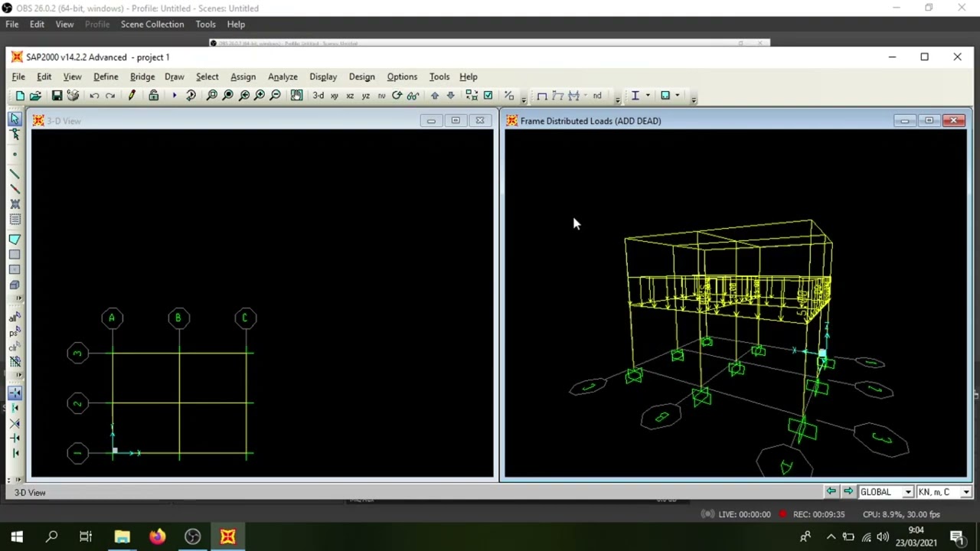Undo the last action

tap(94, 96)
